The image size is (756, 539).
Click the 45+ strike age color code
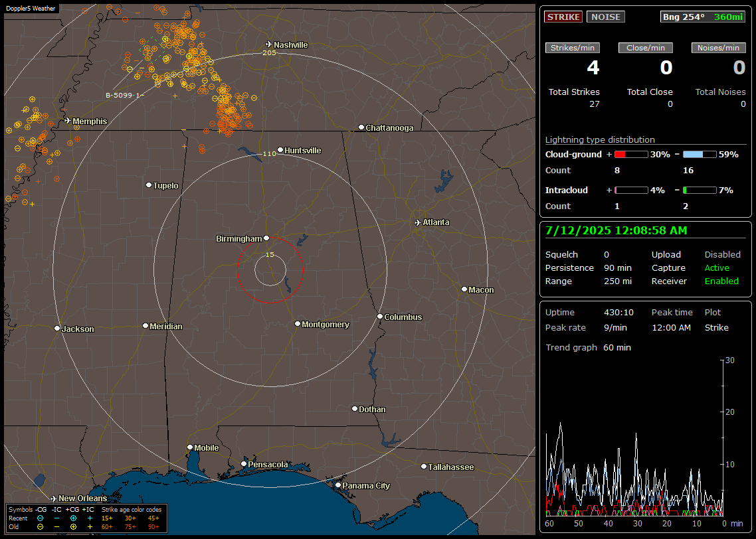153,518
